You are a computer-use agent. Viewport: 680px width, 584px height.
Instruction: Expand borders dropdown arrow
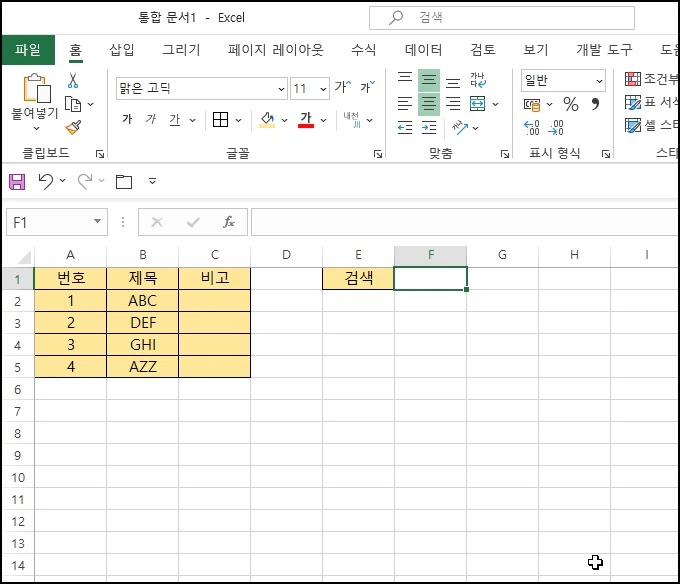click(x=239, y=120)
